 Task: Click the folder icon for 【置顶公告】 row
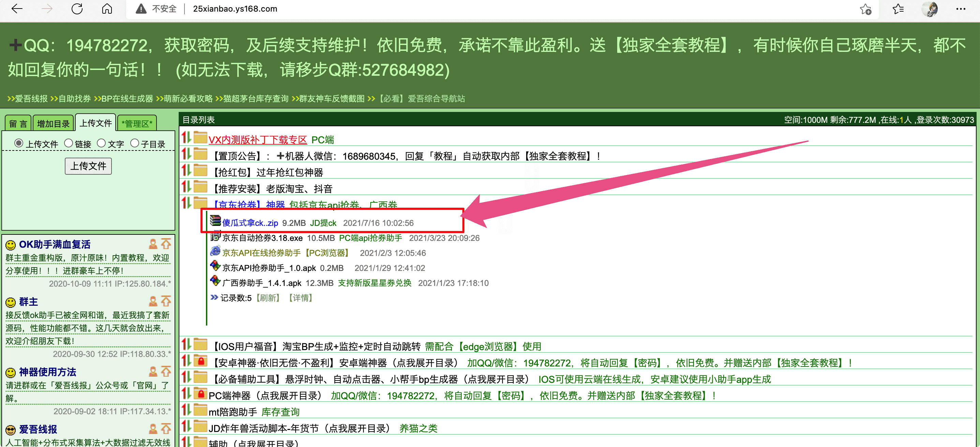point(200,154)
